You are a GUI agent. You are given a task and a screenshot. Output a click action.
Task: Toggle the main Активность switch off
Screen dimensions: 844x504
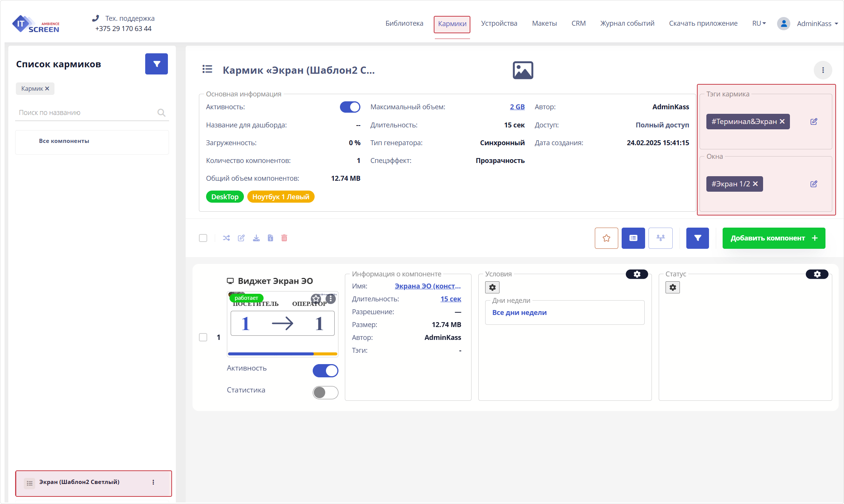coord(350,107)
